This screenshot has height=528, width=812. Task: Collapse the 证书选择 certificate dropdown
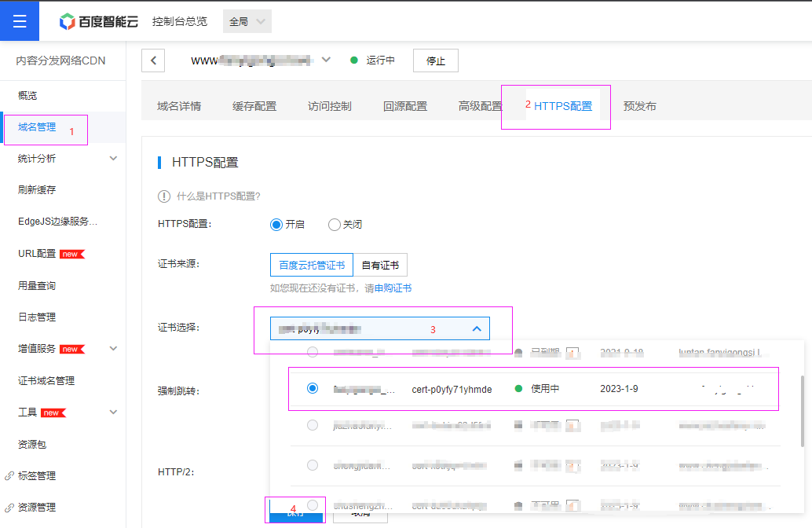tap(477, 328)
